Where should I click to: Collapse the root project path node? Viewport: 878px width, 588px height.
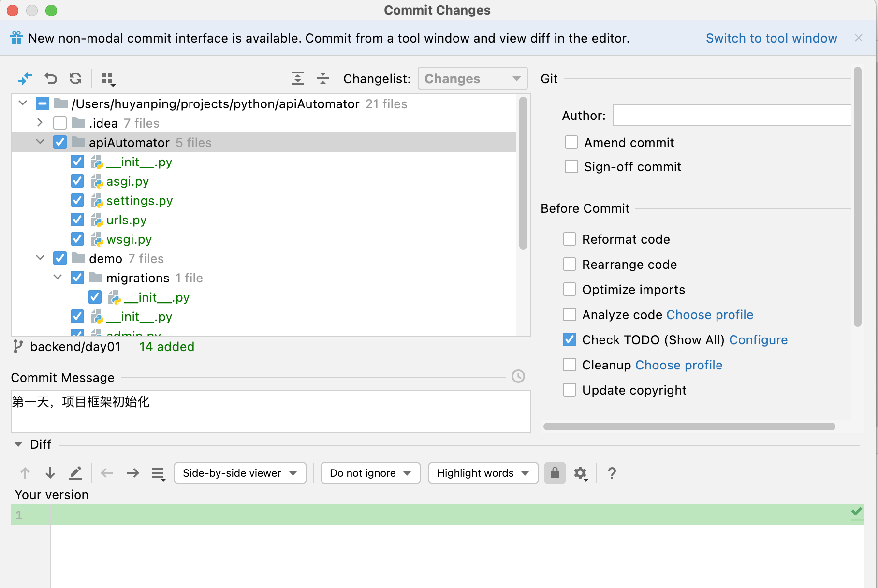tap(23, 103)
